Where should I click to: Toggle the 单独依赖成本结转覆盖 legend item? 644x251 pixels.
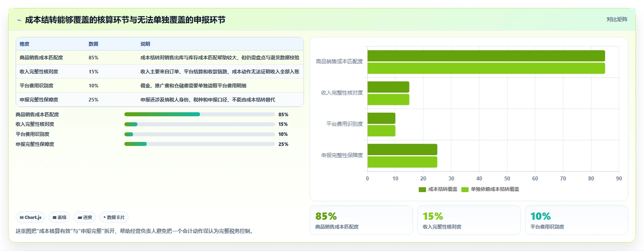pos(490,189)
